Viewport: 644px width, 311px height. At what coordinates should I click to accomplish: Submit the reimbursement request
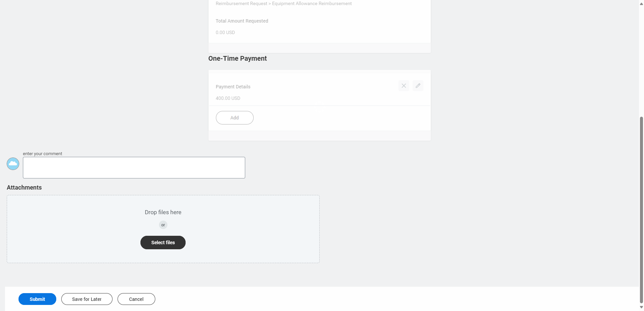point(37,299)
